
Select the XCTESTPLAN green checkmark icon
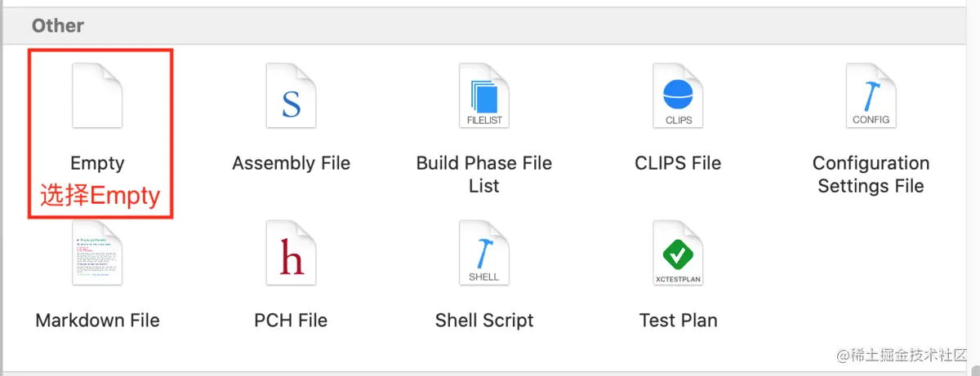679,253
